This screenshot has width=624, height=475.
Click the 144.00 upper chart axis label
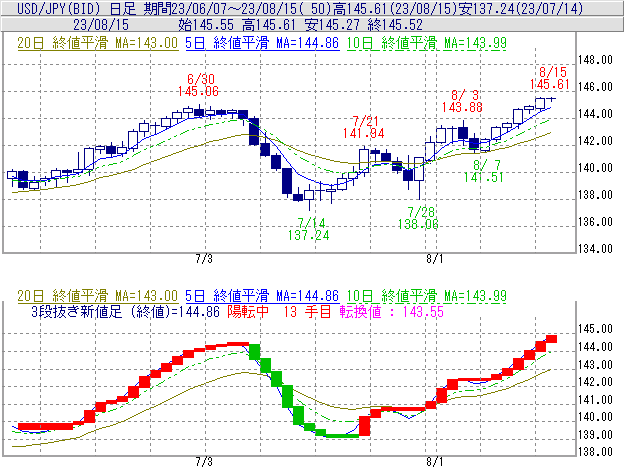point(595,114)
